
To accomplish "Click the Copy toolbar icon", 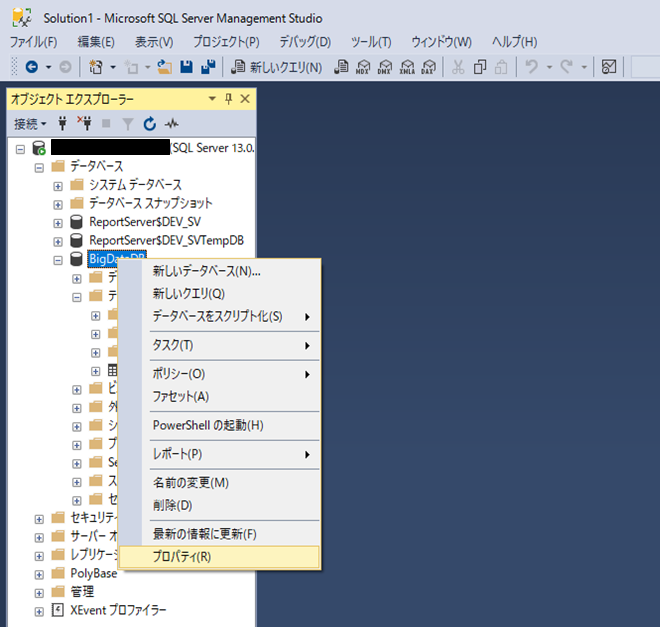I will point(480,67).
